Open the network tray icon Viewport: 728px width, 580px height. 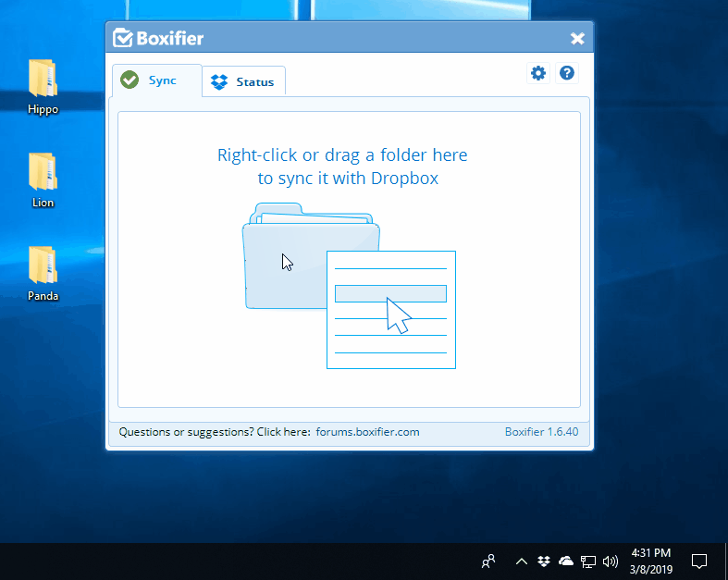click(x=588, y=561)
